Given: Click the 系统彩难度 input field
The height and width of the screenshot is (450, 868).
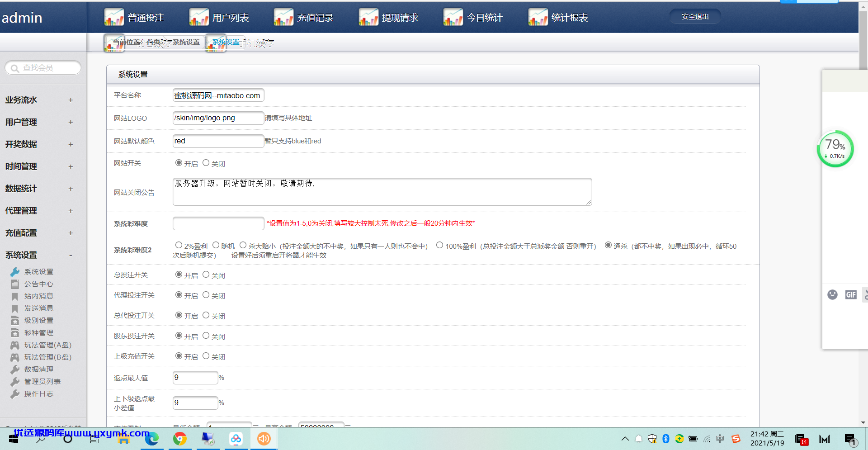Looking at the screenshot, I should (x=218, y=223).
